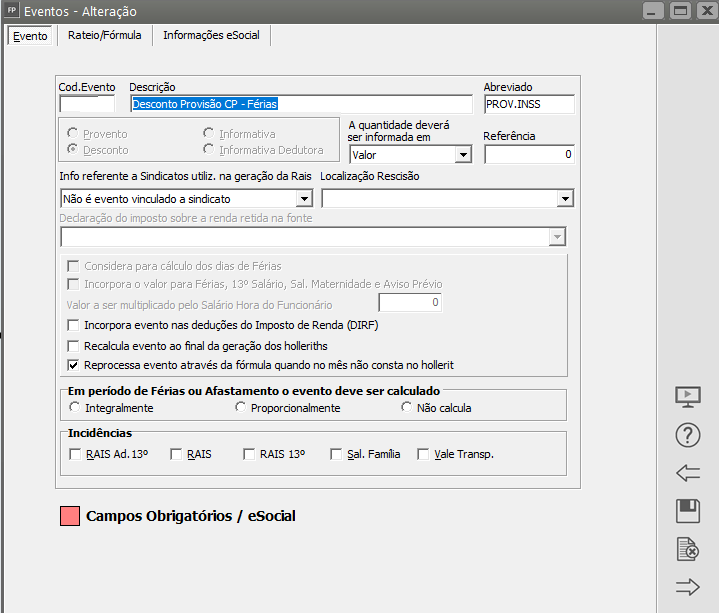
Task: Click the FP application icon in title bar
Action: [x=12, y=11]
